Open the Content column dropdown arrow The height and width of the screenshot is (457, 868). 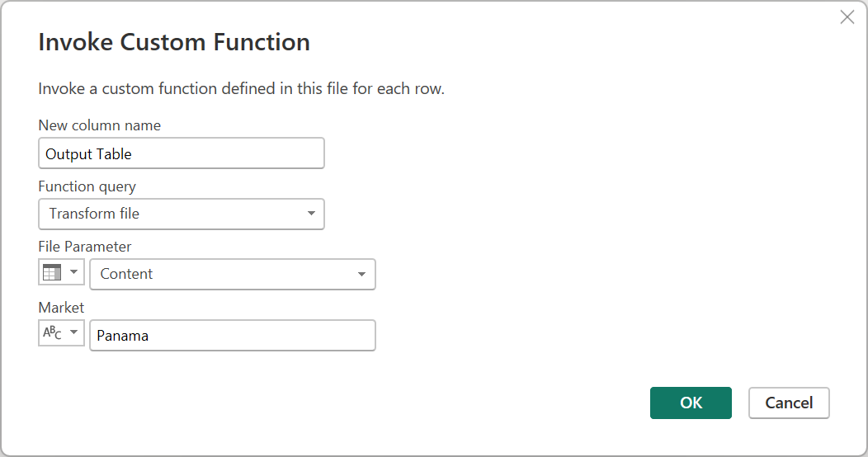point(361,275)
